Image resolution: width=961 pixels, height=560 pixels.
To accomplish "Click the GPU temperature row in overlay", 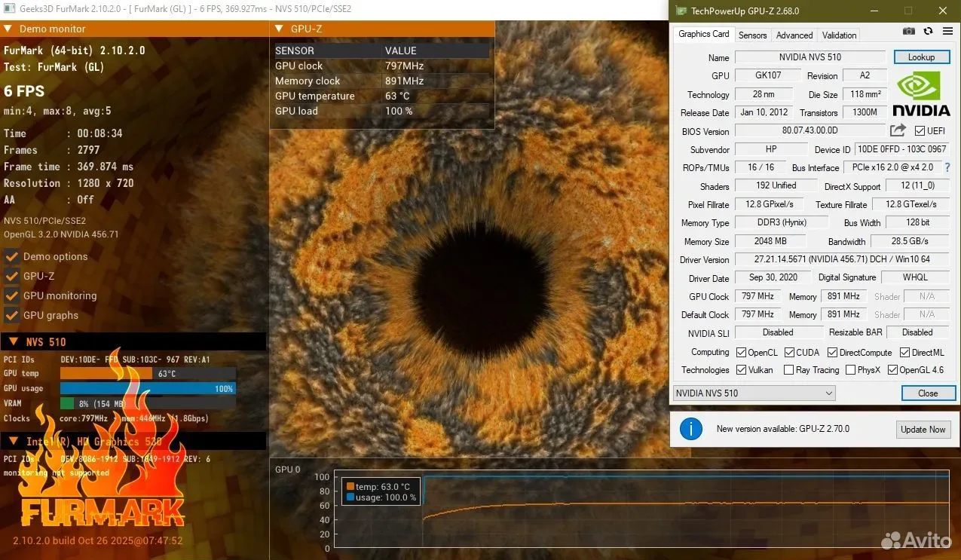I will (x=381, y=96).
